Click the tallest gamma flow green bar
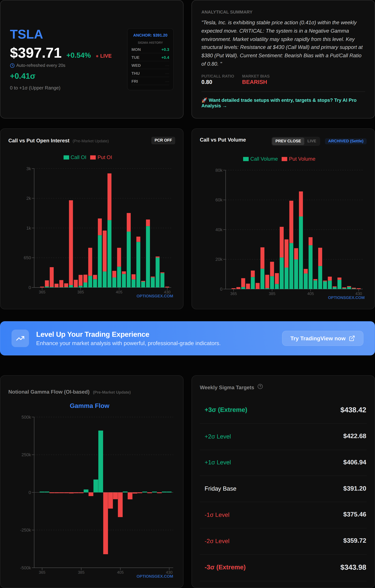375x588 pixels. [x=101, y=461]
